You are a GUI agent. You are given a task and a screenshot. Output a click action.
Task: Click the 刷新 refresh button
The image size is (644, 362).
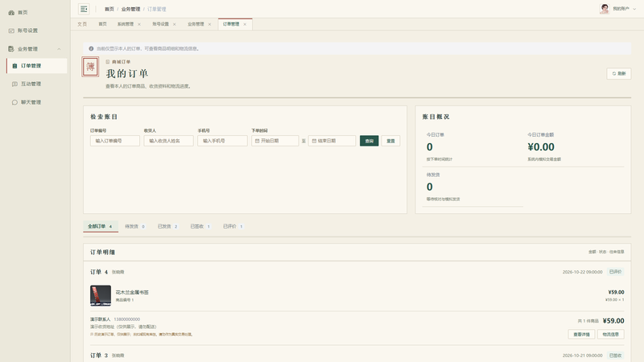click(619, 73)
